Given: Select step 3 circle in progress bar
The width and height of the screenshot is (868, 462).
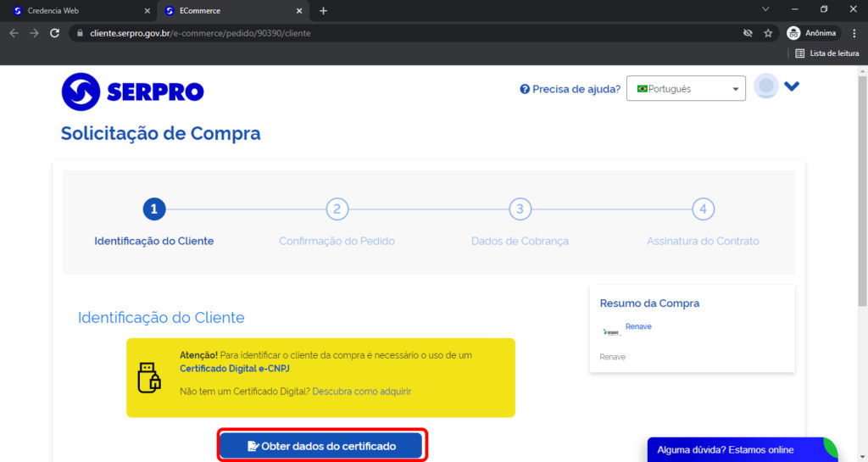Looking at the screenshot, I should click(x=520, y=209).
